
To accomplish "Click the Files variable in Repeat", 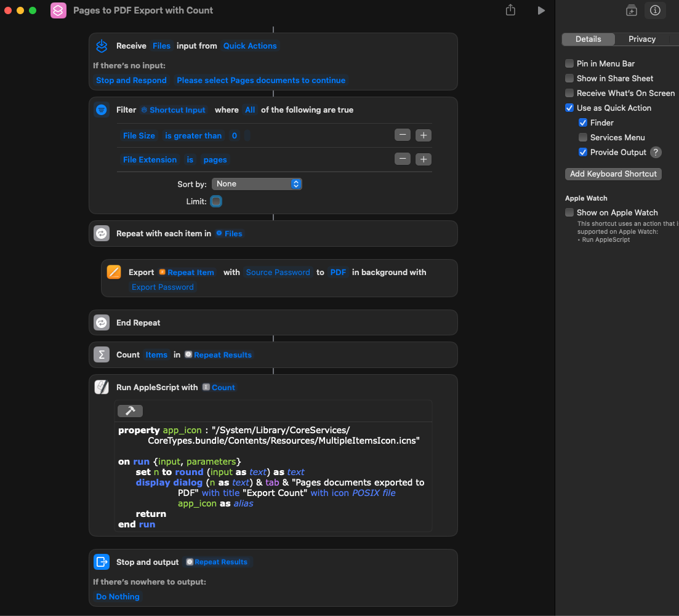I will 230,234.
